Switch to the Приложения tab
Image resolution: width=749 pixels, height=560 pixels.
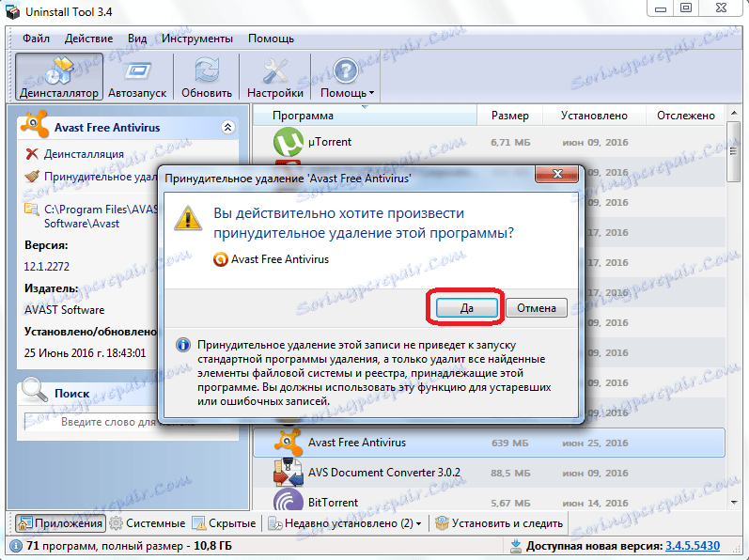tap(61, 523)
